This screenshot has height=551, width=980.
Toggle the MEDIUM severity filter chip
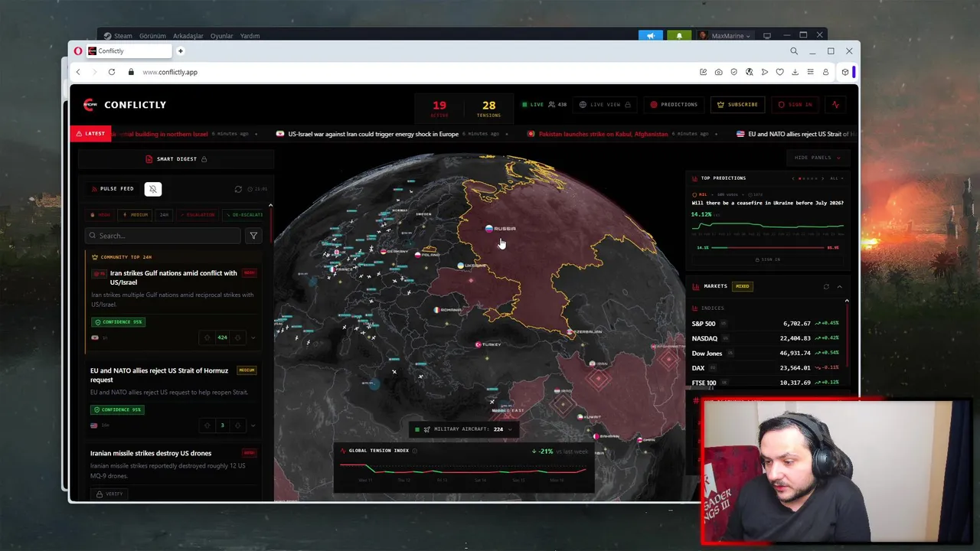point(136,215)
